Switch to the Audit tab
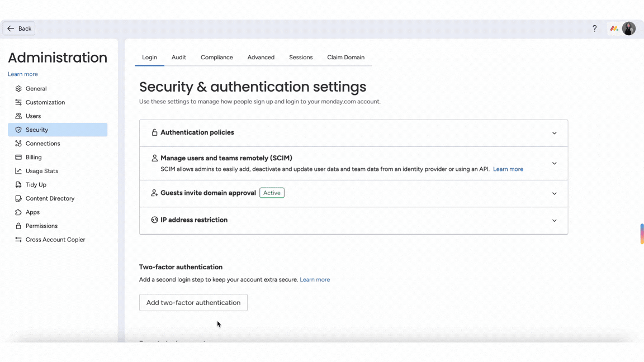The height and width of the screenshot is (362, 644). tap(179, 58)
